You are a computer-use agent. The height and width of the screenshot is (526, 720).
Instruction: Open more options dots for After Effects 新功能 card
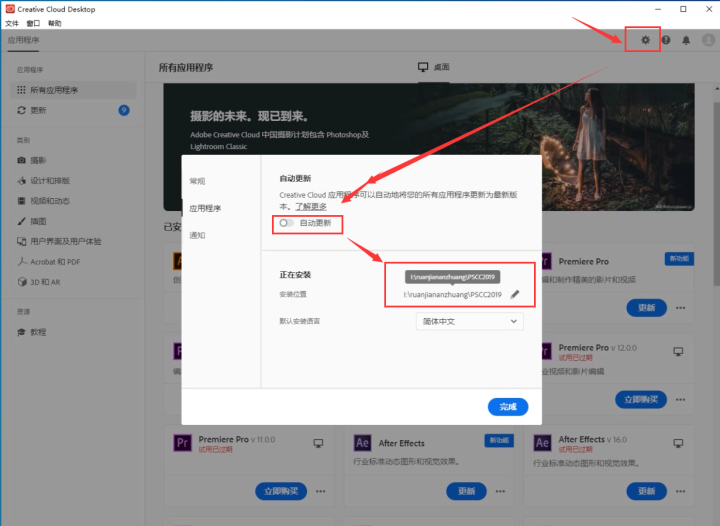[x=501, y=491]
